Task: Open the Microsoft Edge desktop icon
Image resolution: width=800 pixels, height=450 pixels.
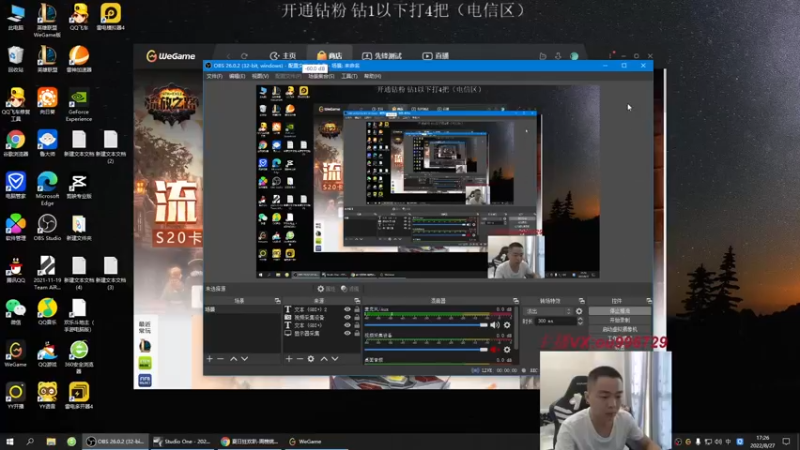Action: click(47, 188)
